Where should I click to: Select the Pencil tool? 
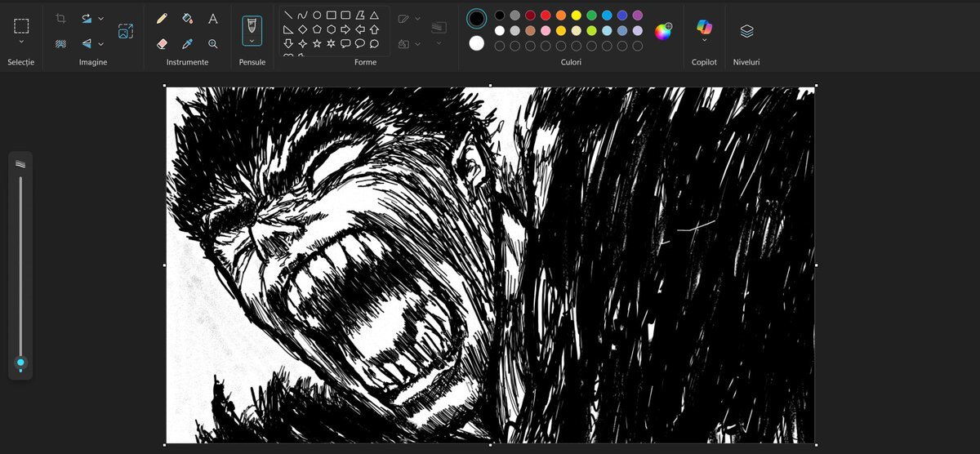coord(162,18)
